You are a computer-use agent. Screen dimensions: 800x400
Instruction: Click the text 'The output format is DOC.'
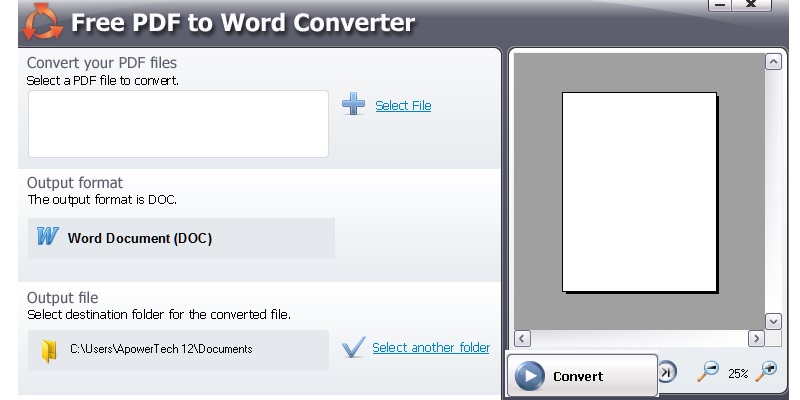point(102,199)
